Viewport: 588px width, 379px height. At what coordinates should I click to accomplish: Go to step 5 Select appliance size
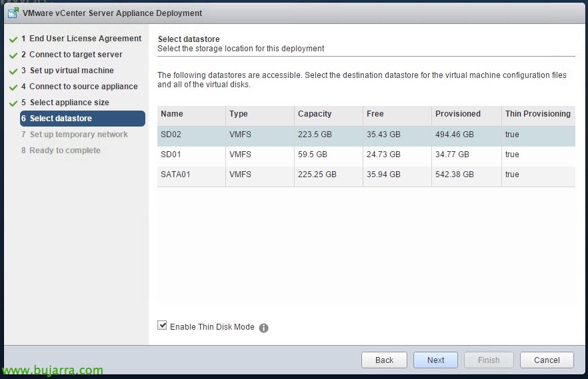click(65, 103)
